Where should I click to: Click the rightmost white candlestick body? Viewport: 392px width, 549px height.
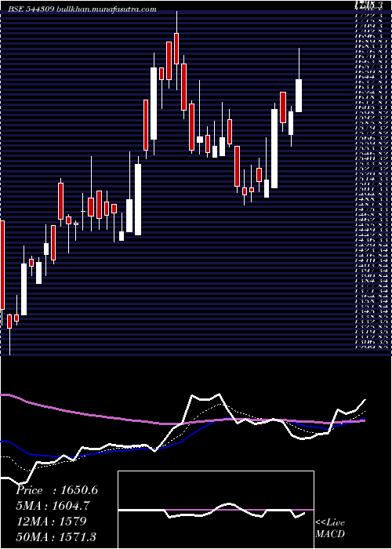[299, 96]
